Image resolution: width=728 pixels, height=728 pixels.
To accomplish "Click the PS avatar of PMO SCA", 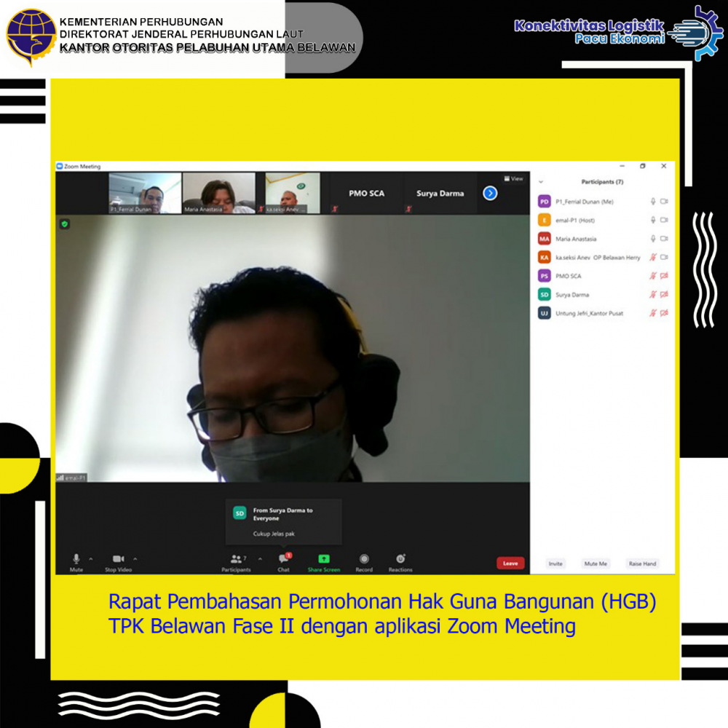I will [x=544, y=276].
